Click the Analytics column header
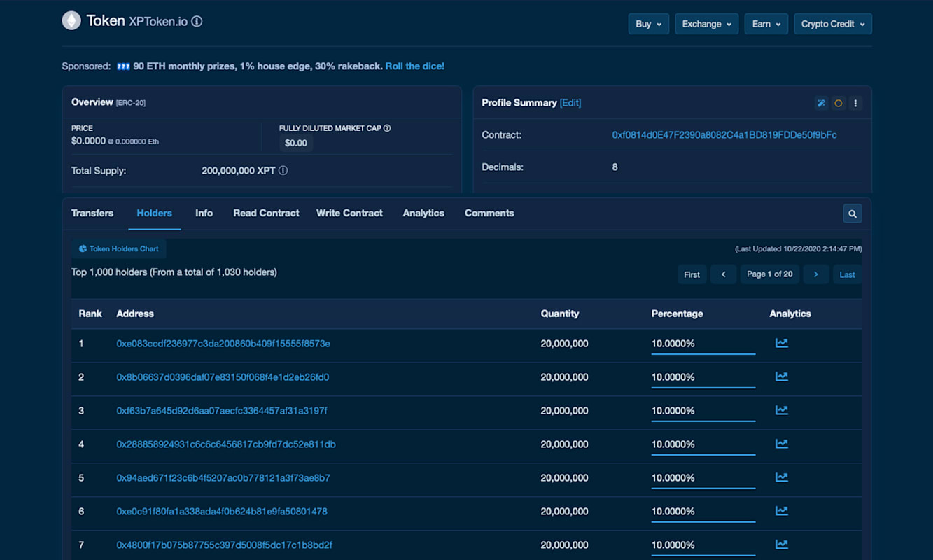Viewport: 933px width, 560px height. [790, 314]
